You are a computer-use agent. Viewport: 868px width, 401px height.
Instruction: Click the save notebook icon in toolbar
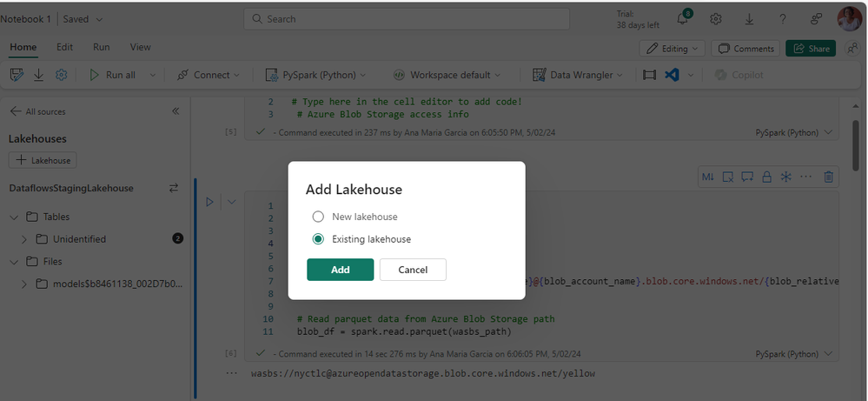[x=17, y=75]
